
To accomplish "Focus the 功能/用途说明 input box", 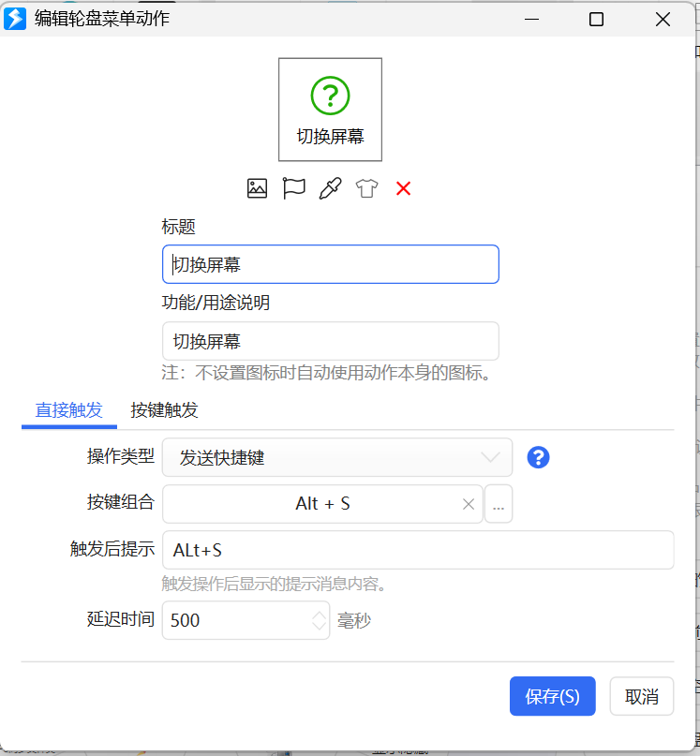I will click(x=330, y=341).
